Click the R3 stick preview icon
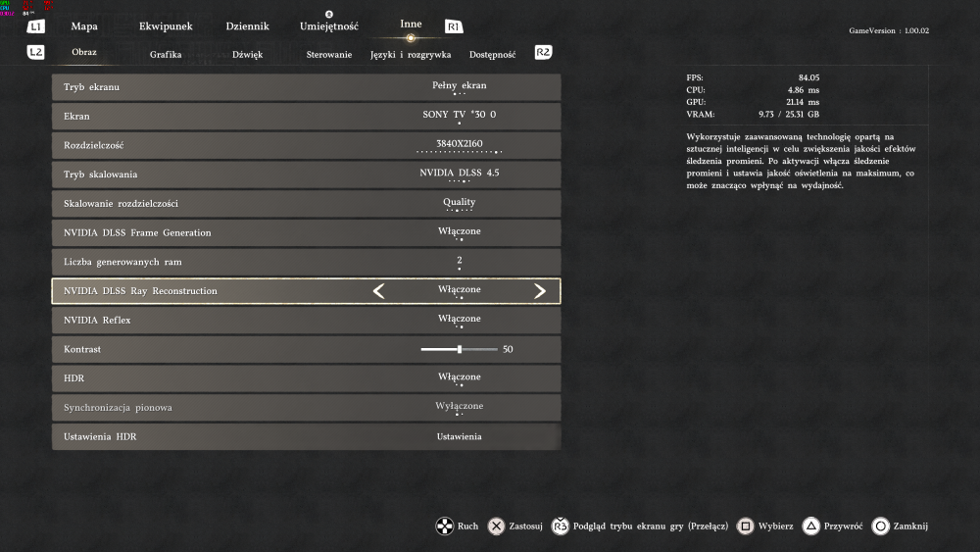This screenshot has height=552, width=980. coord(560,527)
